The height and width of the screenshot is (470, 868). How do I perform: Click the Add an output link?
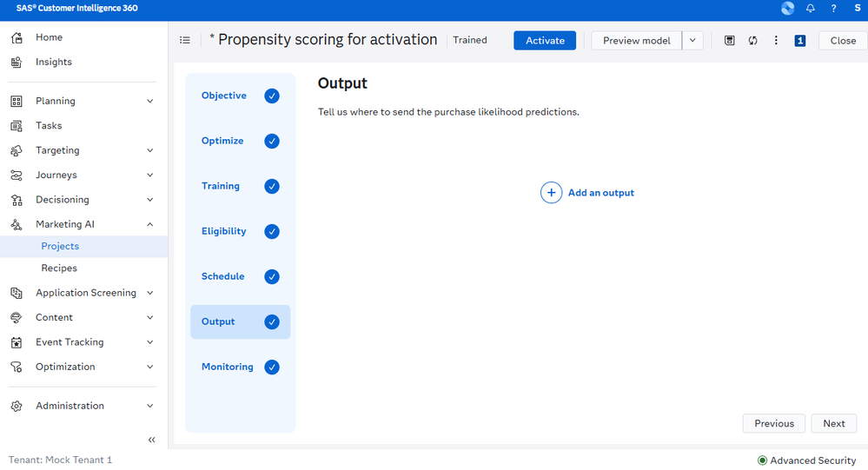[601, 193]
